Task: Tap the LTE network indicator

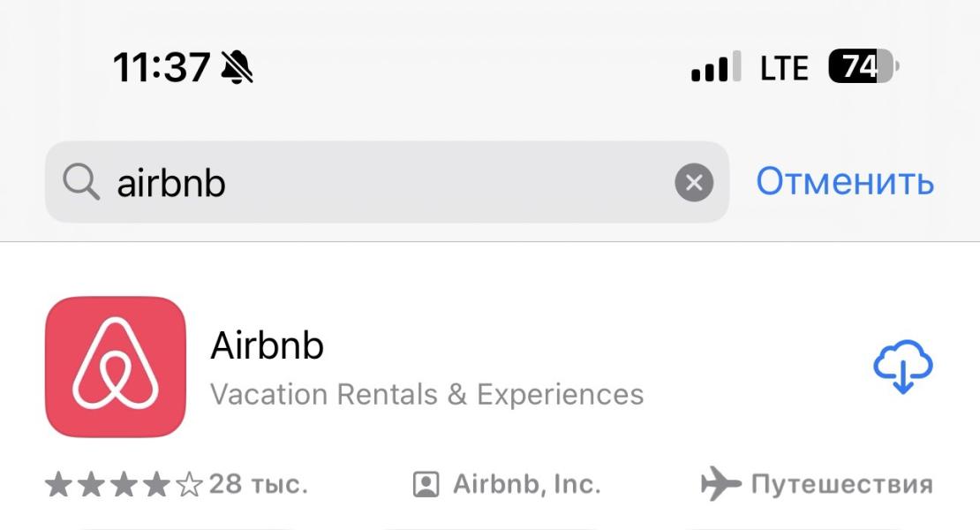Action: click(784, 67)
